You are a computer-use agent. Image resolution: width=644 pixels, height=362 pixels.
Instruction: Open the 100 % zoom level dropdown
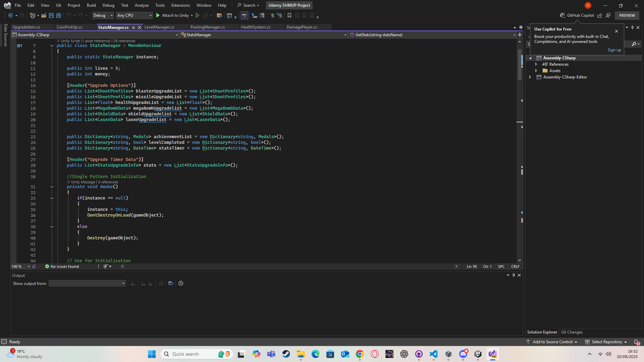click(20, 266)
